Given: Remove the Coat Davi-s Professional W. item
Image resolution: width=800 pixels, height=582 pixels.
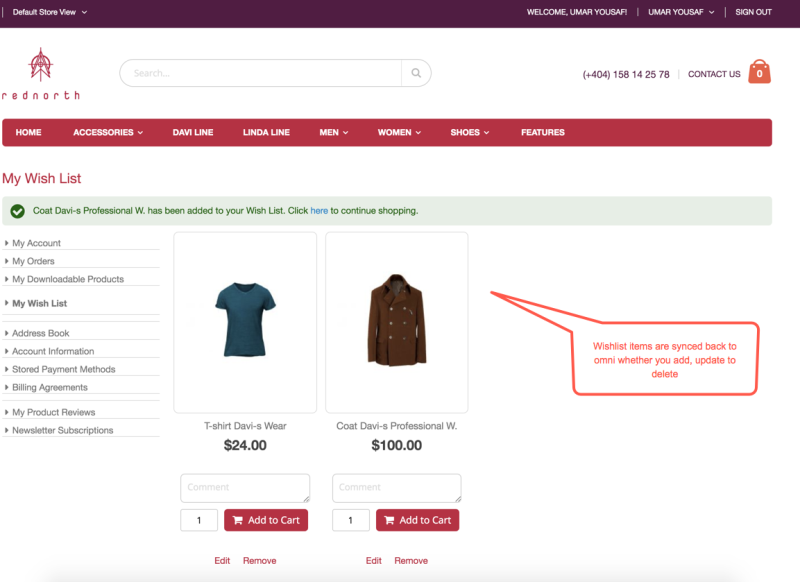Looking at the screenshot, I should point(411,561).
